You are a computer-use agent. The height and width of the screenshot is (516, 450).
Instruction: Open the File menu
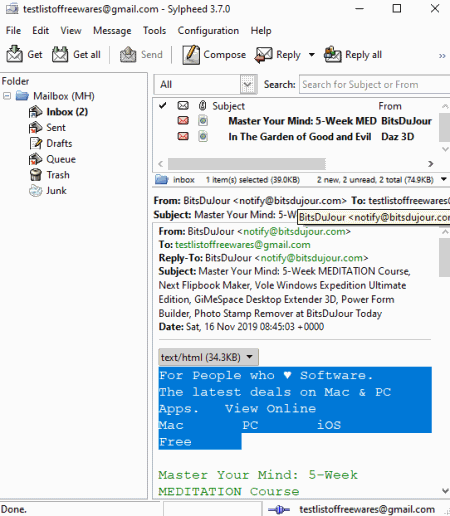13,31
